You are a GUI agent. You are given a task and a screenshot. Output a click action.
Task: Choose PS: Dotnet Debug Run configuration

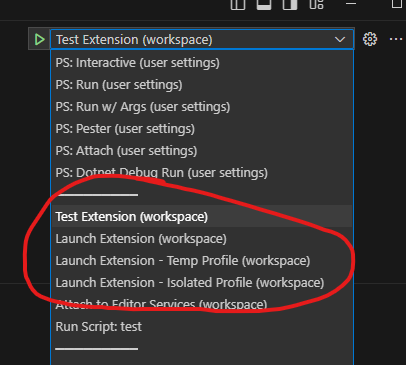tap(202, 173)
